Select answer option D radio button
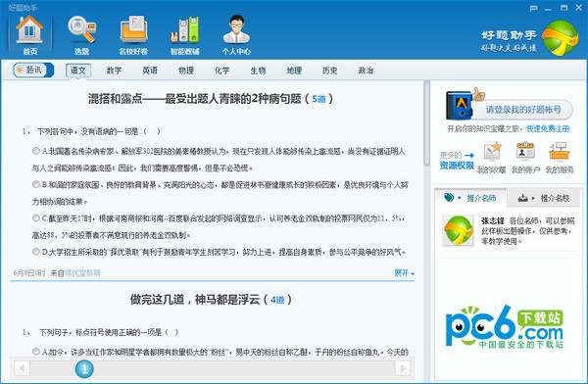Screen dimensions: 588x384 (x=36, y=251)
